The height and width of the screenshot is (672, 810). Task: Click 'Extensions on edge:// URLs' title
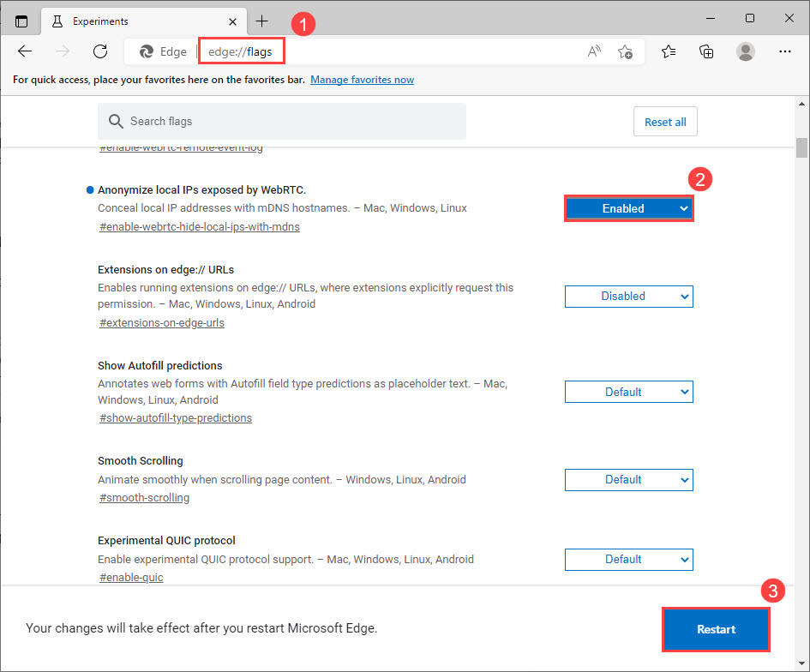click(x=165, y=270)
